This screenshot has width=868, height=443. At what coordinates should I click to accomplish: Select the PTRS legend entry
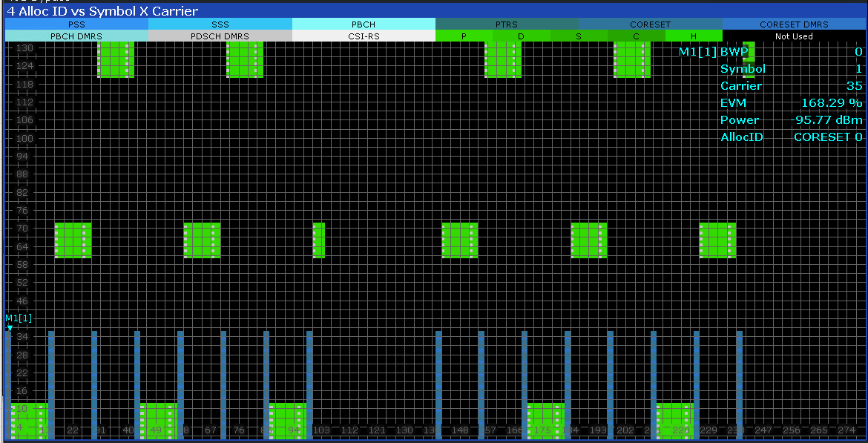click(507, 24)
